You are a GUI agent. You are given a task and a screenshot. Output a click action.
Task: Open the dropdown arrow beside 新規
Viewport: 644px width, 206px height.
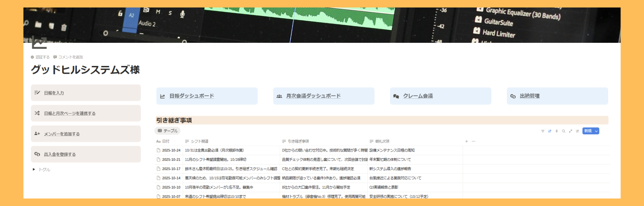596,131
